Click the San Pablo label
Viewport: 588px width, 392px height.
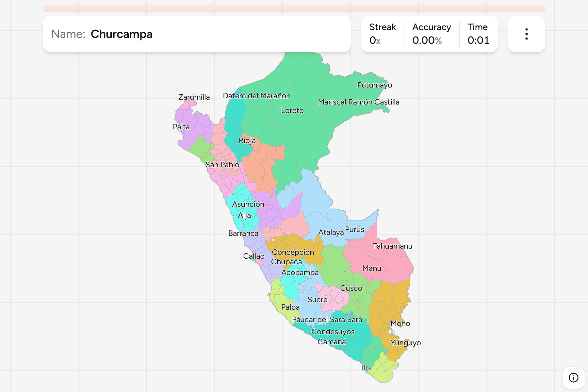tap(222, 165)
